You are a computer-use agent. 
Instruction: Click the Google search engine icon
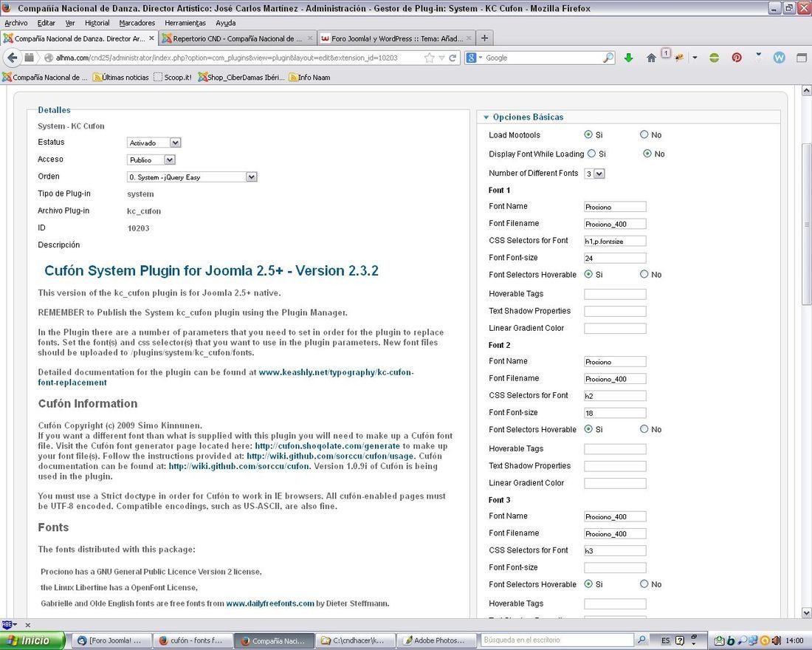click(471, 58)
